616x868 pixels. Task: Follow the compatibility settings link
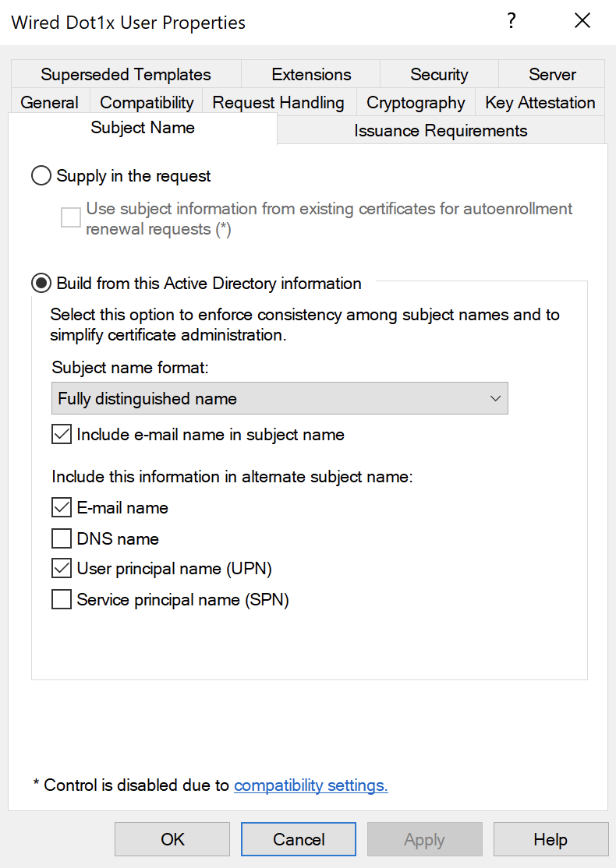310,785
